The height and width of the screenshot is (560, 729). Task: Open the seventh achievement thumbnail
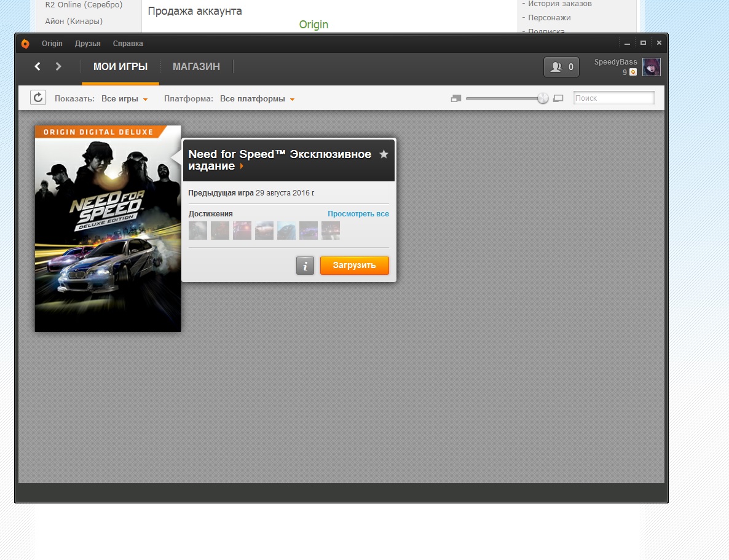pyautogui.click(x=331, y=231)
